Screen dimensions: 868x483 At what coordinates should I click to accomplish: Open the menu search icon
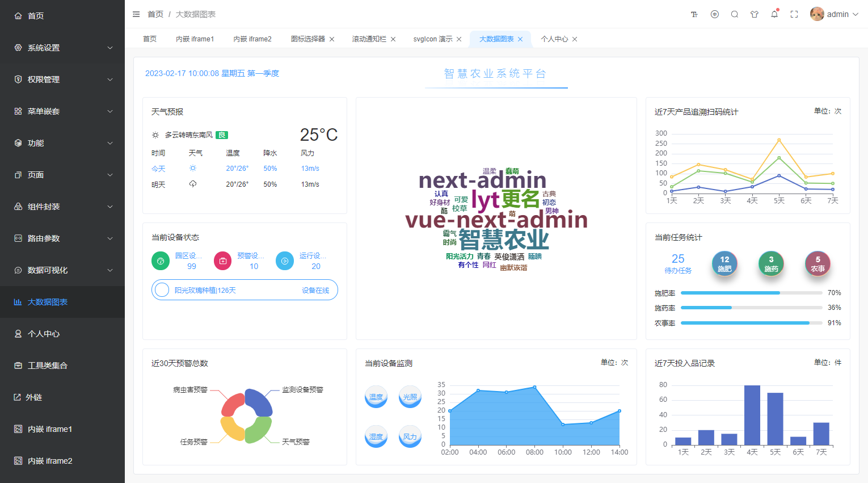(x=735, y=14)
